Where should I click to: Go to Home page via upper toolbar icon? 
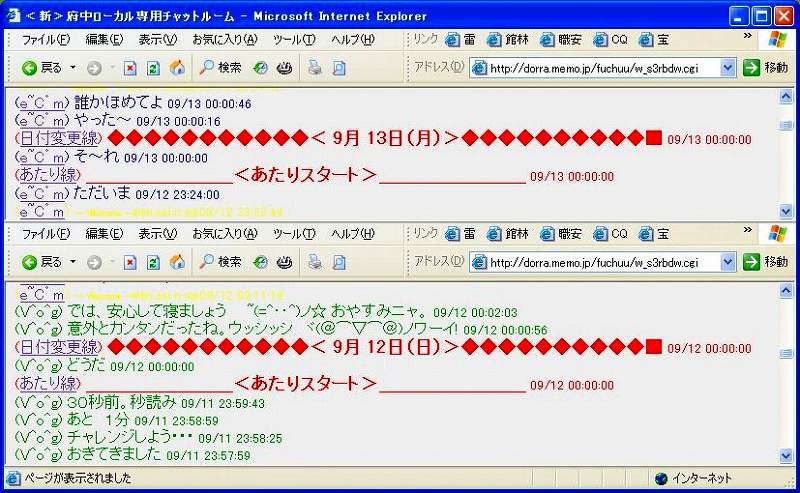[x=177, y=68]
